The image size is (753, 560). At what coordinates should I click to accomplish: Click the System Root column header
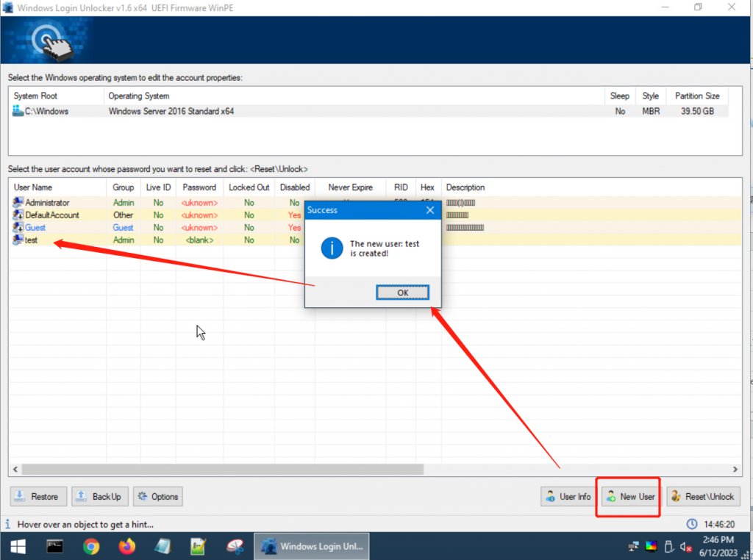pyautogui.click(x=56, y=96)
